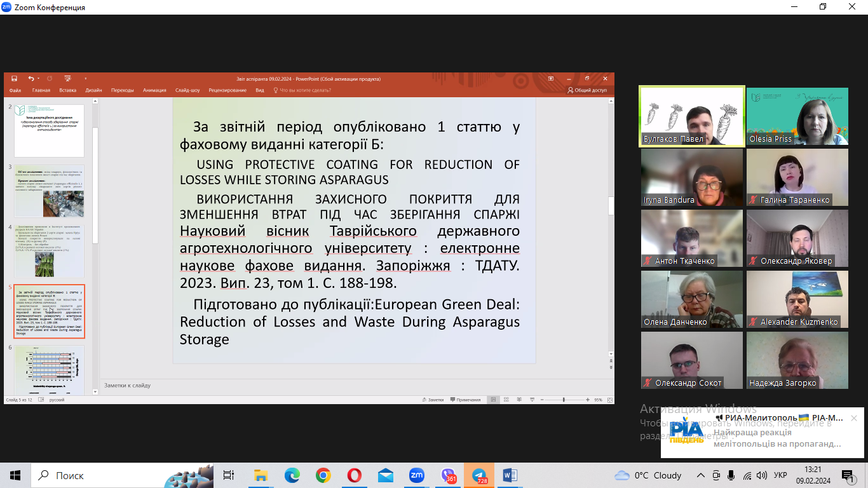Image resolution: width=868 pixels, height=488 pixels.
Task: Show hidden system tray icons chevron
Action: point(701,475)
